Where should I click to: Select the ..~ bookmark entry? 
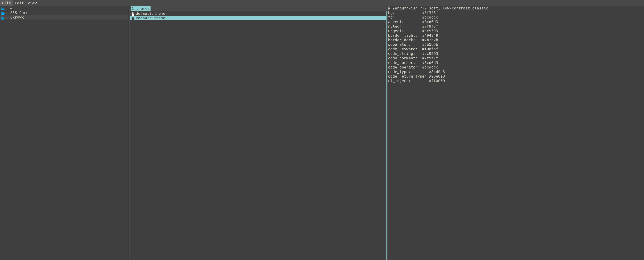point(64,8)
